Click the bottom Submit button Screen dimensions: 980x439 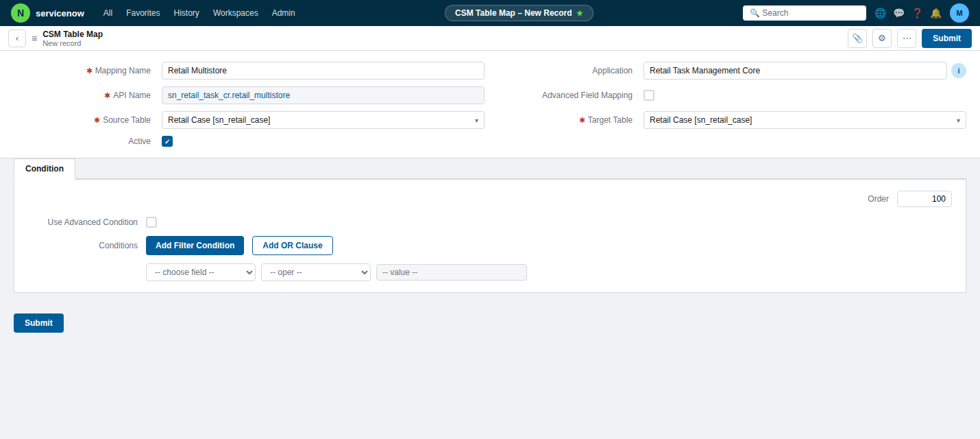point(38,323)
